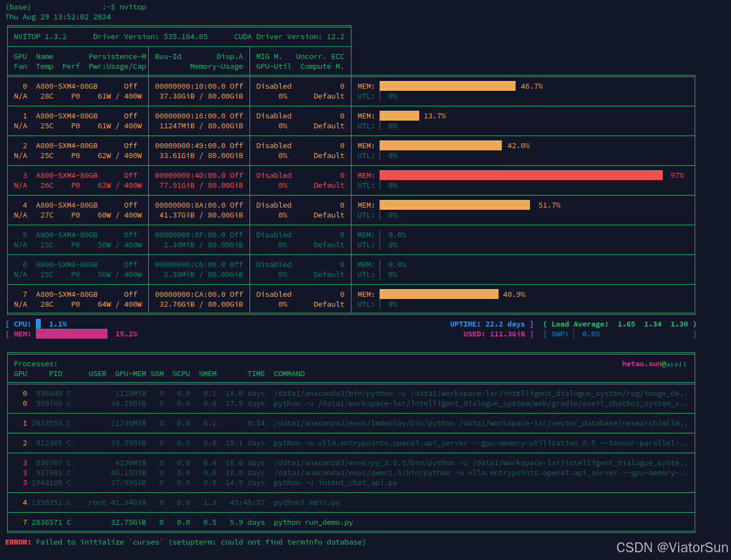Viewport: 731px width, 560px height.
Task: Click the 'USED: 111.3GiB' text
Action: point(494,334)
